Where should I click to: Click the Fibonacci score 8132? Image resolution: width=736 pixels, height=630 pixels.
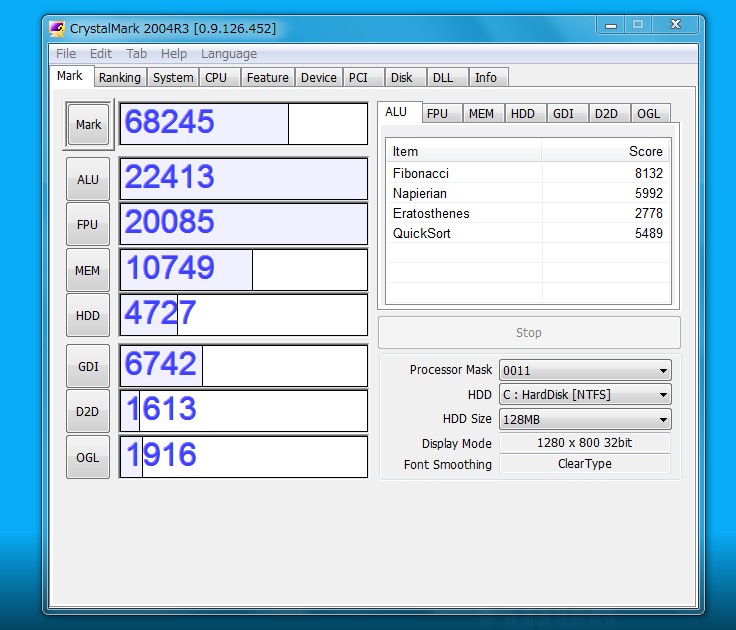649,173
